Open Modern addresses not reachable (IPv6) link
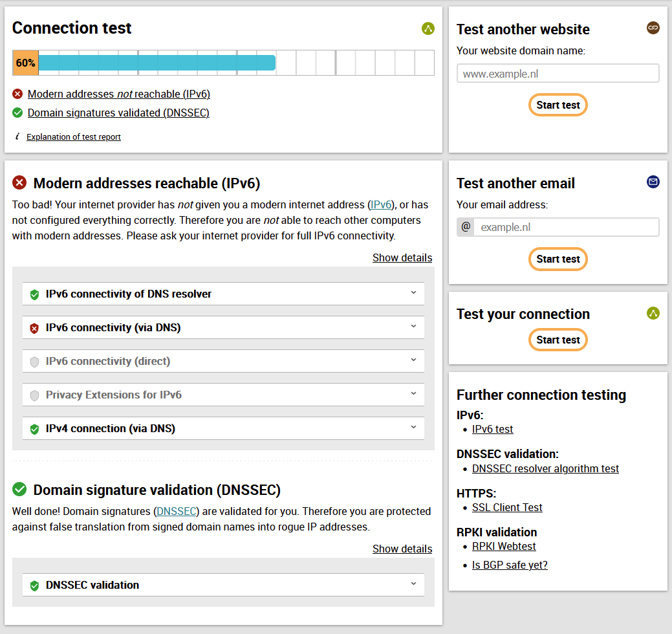The height and width of the screenshot is (634, 672). [119, 94]
